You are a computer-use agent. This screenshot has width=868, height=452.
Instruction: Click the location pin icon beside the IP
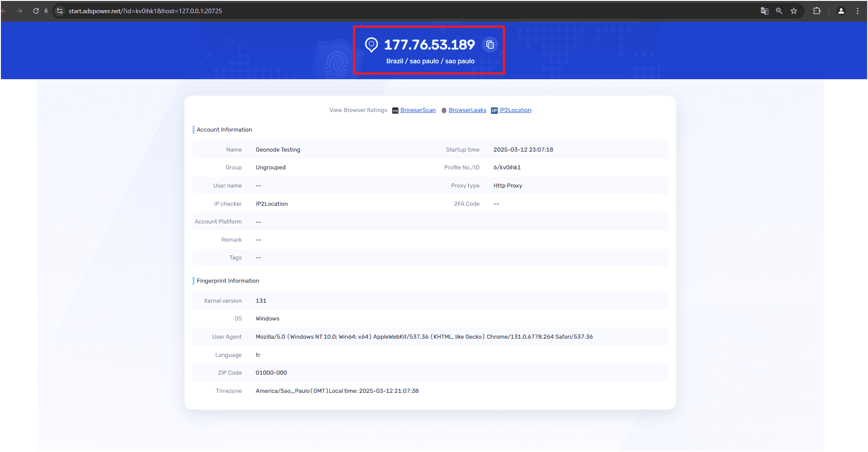(x=372, y=45)
